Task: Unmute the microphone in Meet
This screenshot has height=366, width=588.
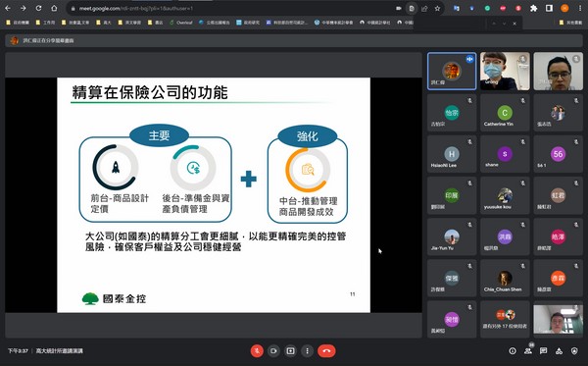Action: tap(257, 351)
